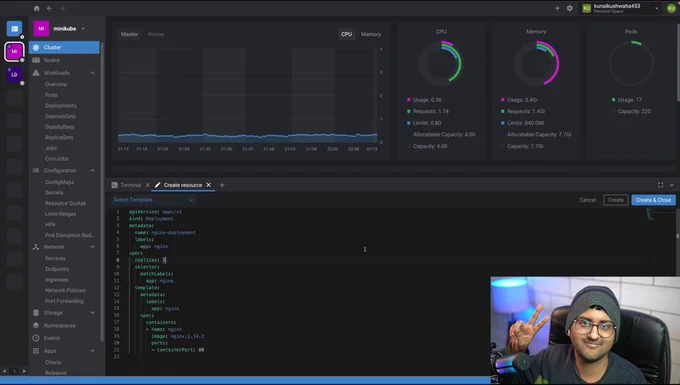Open ConfigMaps in sidebar

(x=59, y=182)
